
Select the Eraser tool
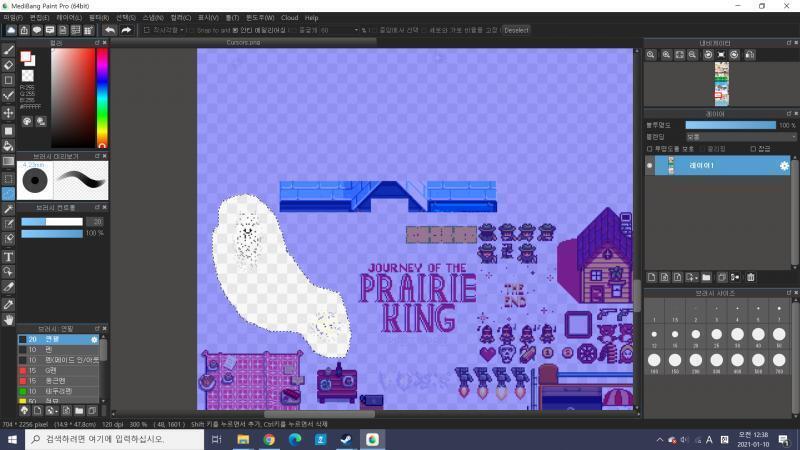9,65
